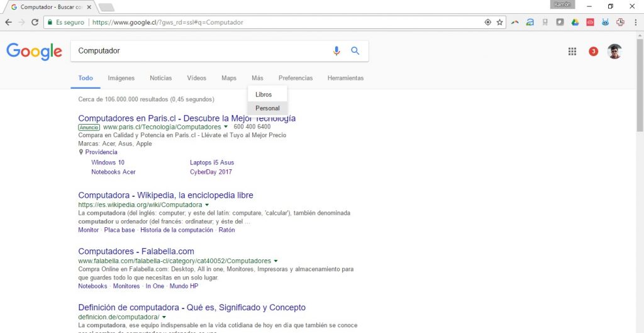
Task: Open Falabella Notebooks sublink
Action: [92, 286]
